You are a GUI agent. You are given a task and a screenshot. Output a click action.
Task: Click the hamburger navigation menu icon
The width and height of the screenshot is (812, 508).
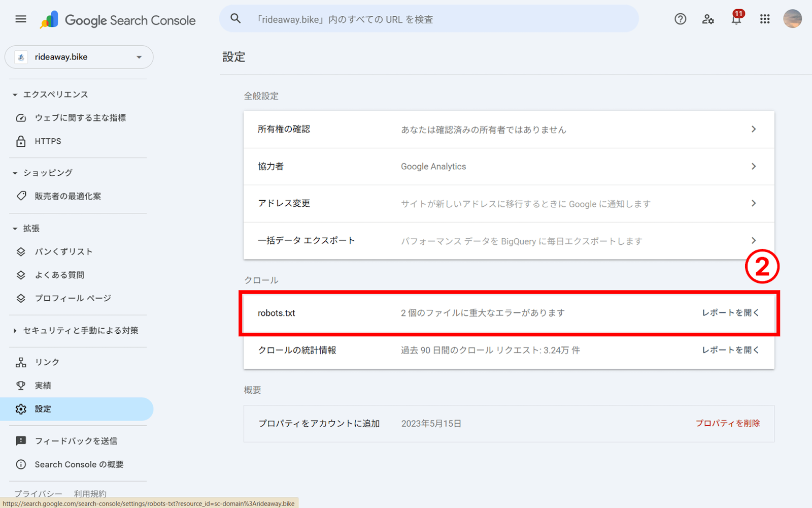click(20, 18)
